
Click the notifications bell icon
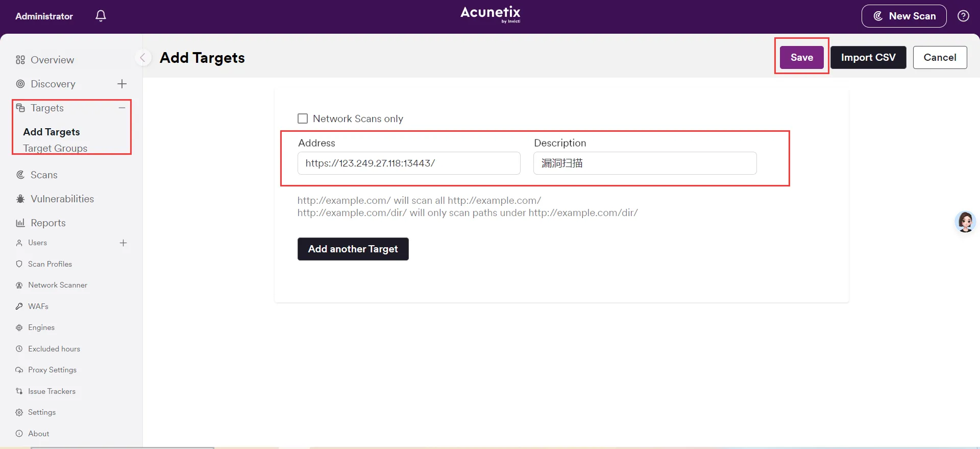pyautogui.click(x=101, y=16)
